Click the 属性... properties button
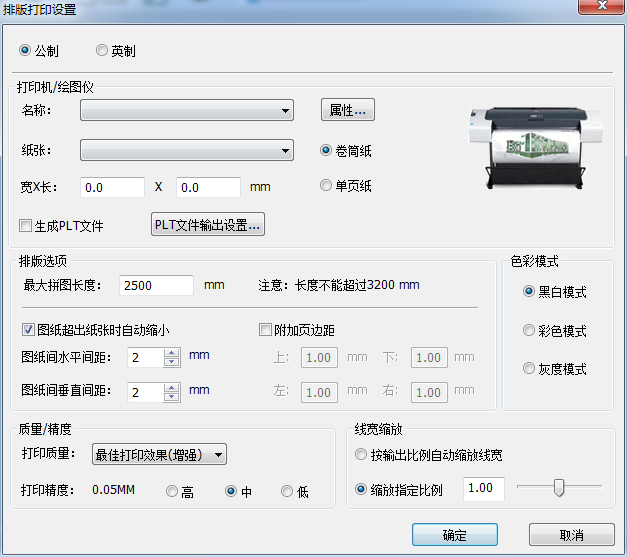The image size is (627, 557). 347,109
